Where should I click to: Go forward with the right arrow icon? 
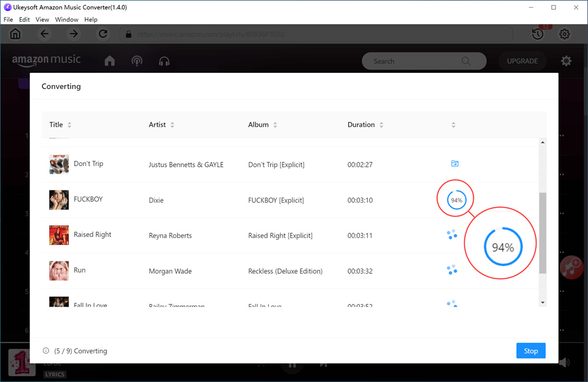coord(73,34)
